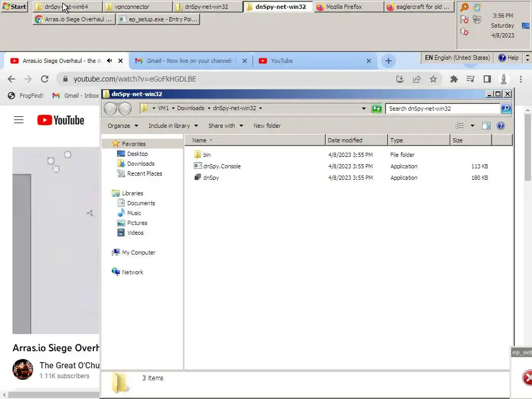This screenshot has width=532, height=399.
Task: Refresh the dnSpy-net-win32 folder view
Action: point(377,109)
